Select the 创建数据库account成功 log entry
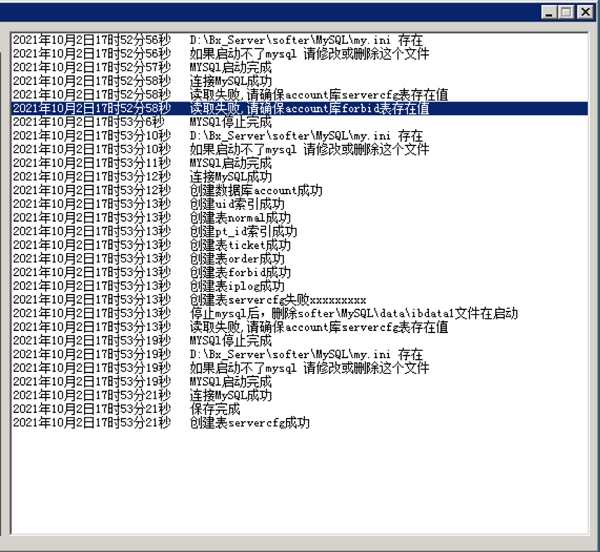The width and height of the screenshot is (600, 552). coord(256,190)
